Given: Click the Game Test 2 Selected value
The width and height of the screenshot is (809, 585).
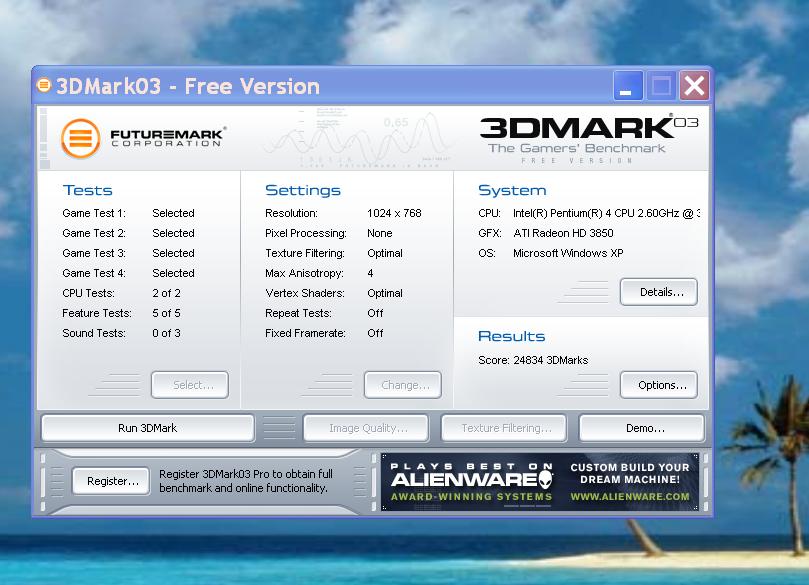Looking at the screenshot, I should [173, 233].
